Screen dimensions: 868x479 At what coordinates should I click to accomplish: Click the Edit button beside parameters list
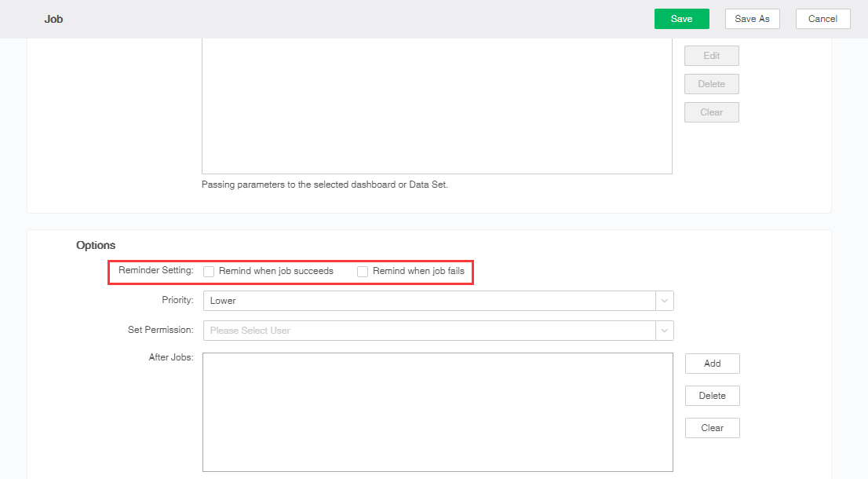coord(711,56)
